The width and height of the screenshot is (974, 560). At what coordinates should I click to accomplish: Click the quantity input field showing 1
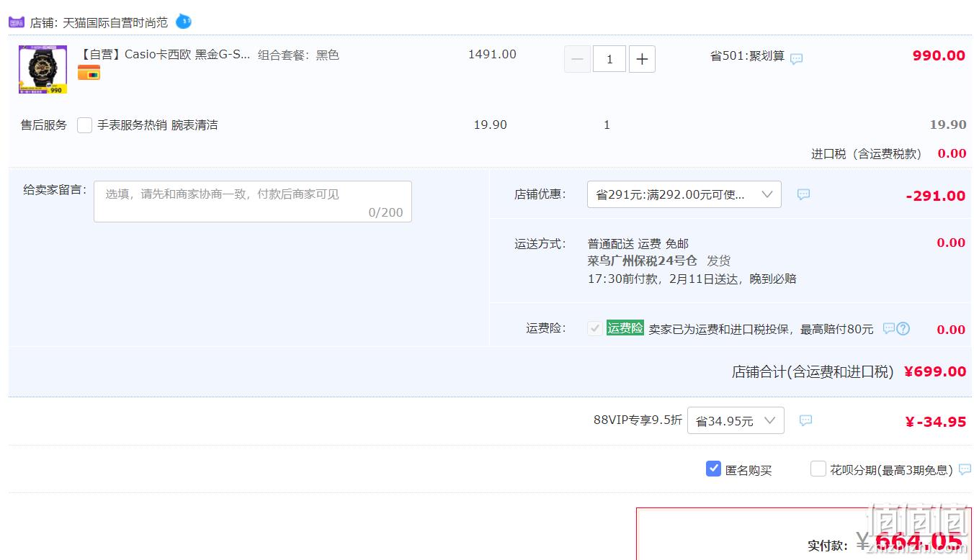point(609,59)
